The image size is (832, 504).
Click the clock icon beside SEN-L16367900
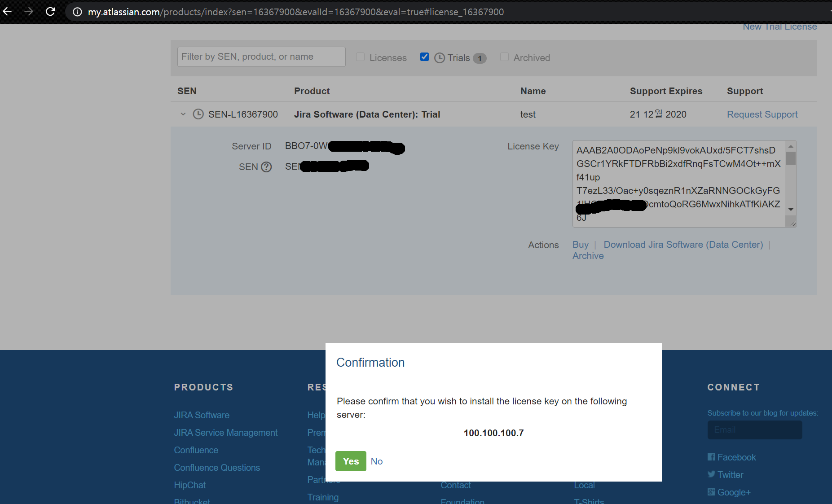pyautogui.click(x=198, y=114)
